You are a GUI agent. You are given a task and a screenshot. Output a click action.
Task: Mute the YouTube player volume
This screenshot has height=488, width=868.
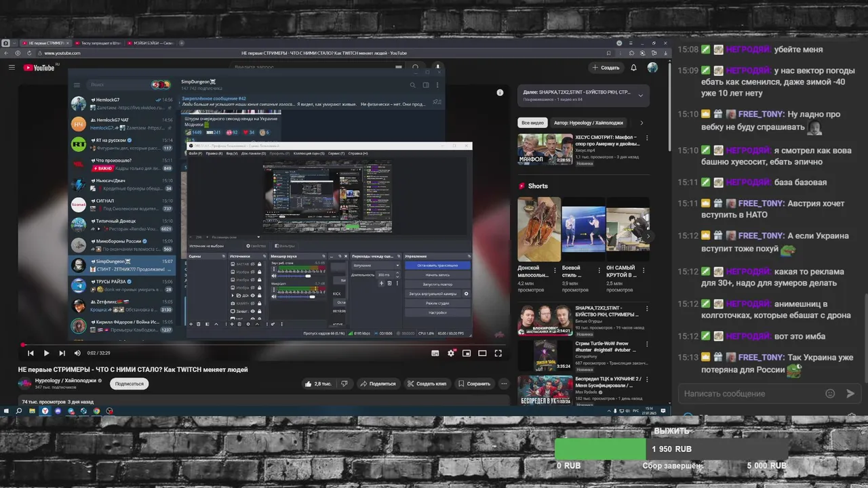pos(77,353)
